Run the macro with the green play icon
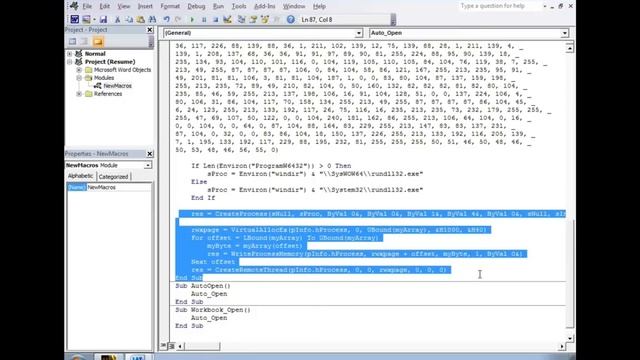Screen dimensions: 640x360 click(x=192, y=19)
